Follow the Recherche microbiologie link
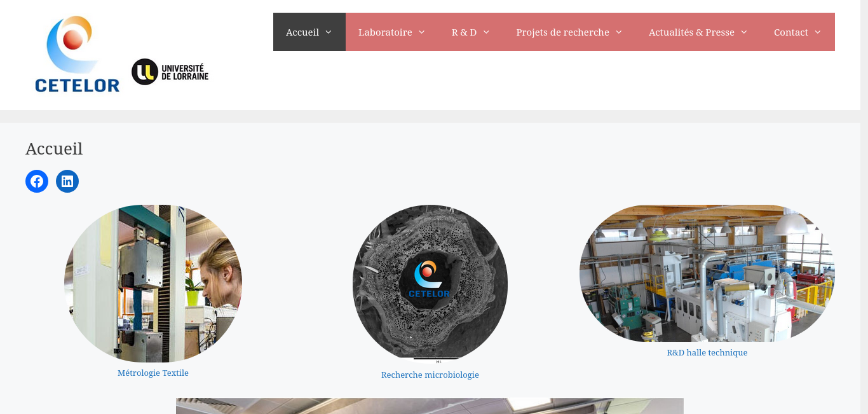868x414 pixels. [x=430, y=375]
